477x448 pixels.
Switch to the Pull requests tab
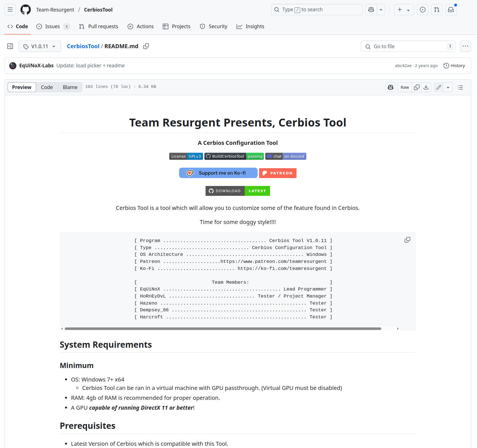[x=99, y=26]
